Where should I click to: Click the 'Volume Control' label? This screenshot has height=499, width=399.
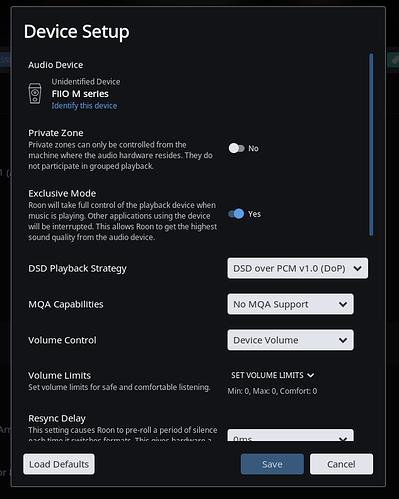click(62, 340)
